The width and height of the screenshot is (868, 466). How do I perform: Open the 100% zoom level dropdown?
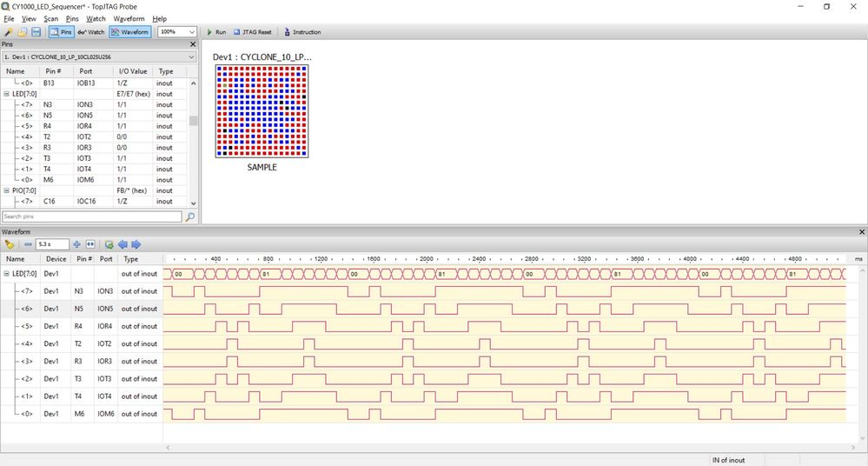pos(177,32)
